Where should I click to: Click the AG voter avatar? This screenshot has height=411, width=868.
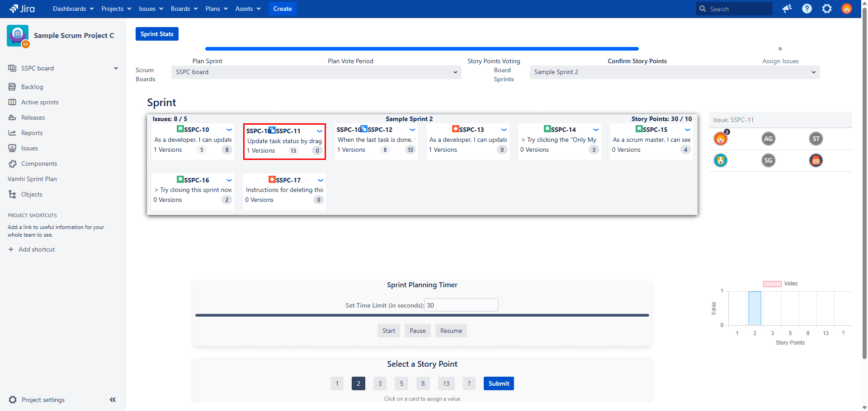point(768,139)
